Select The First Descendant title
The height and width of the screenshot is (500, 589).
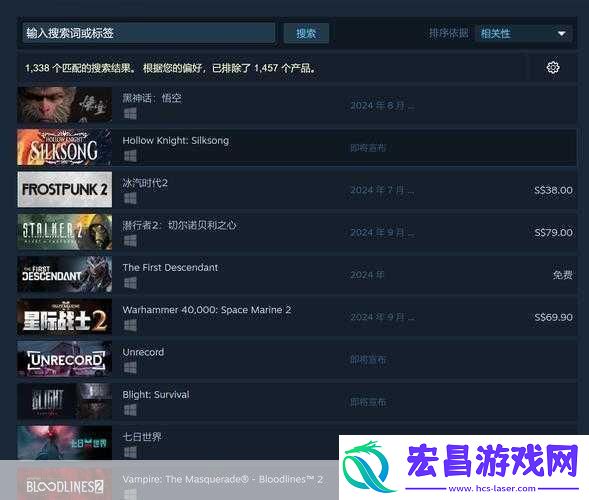pos(170,267)
